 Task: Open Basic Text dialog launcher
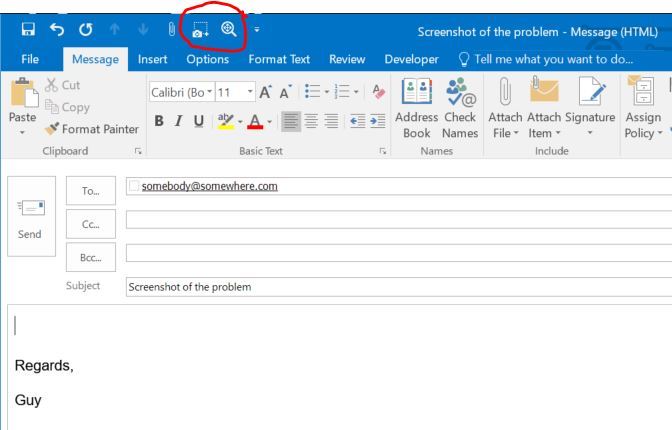(383, 151)
